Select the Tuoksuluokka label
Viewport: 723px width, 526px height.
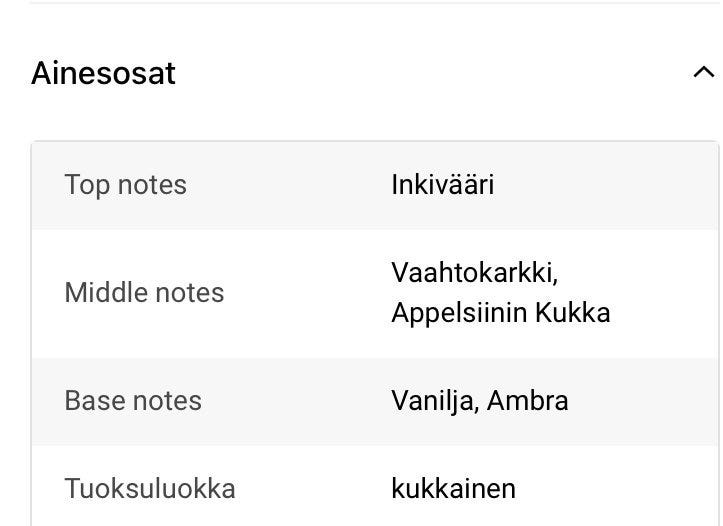(150, 489)
